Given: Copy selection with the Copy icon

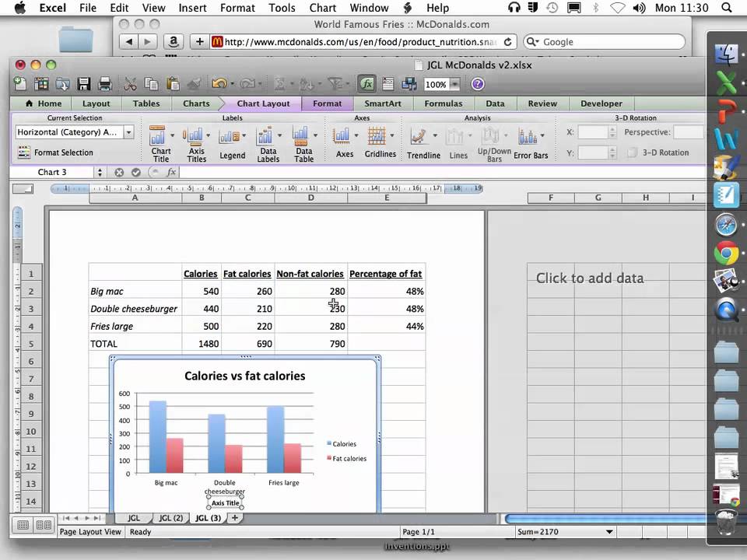Looking at the screenshot, I should click(x=151, y=84).
